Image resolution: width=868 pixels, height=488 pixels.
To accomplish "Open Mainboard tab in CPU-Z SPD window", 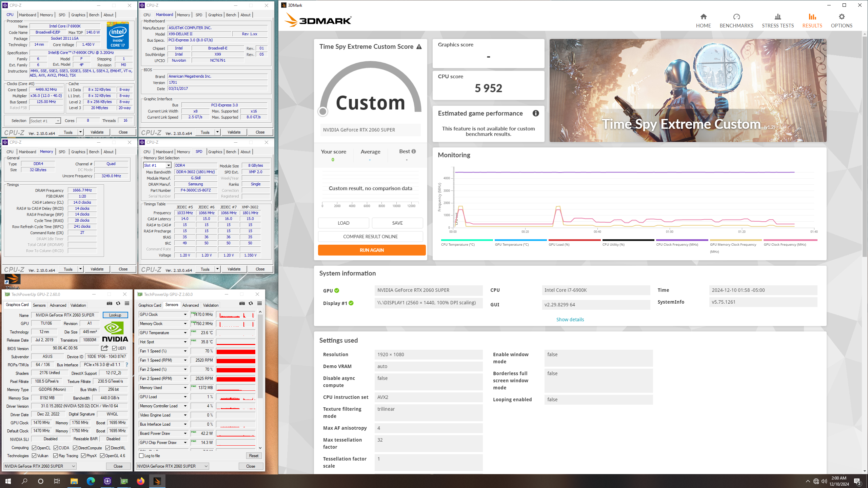I will tap(164, 152).
